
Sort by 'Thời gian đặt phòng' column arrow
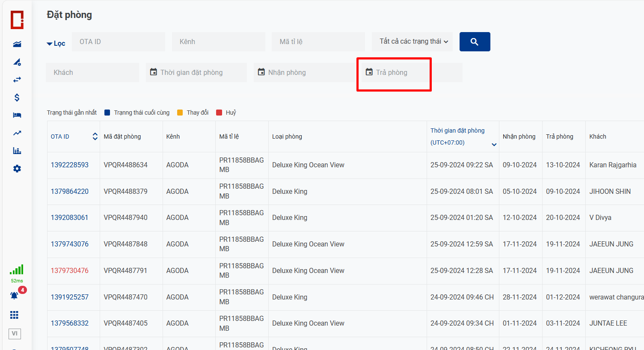coord(494,145)
